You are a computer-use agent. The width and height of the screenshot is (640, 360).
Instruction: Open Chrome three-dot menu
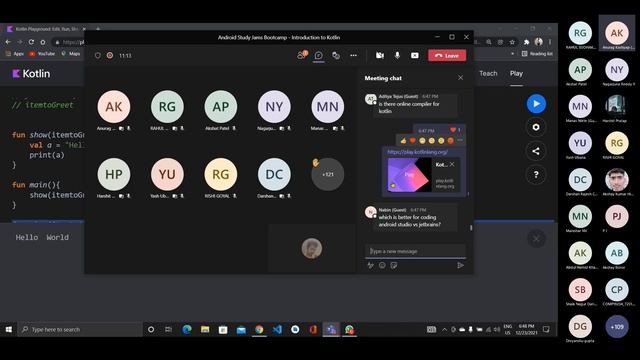[550, 42]
